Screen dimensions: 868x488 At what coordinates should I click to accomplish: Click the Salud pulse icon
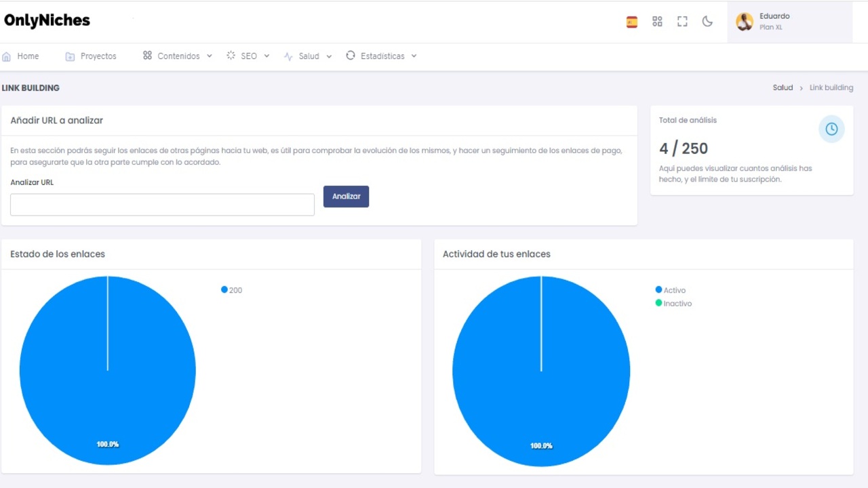click(x=288, y=56)
